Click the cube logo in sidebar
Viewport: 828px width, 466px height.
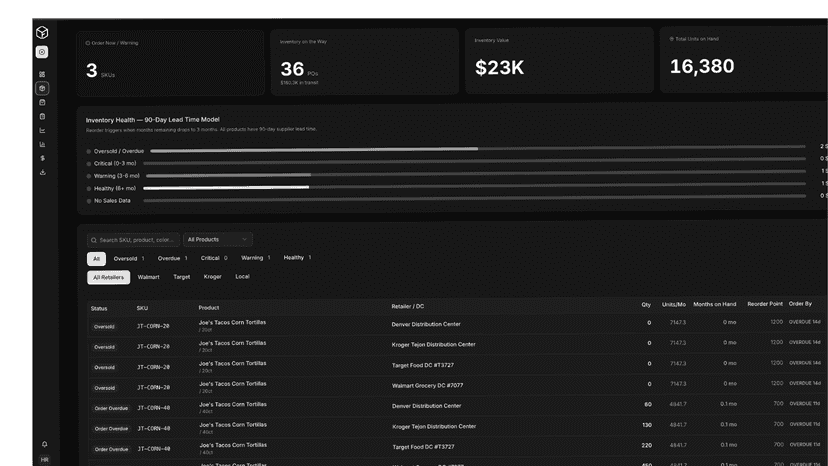(42, 33)
